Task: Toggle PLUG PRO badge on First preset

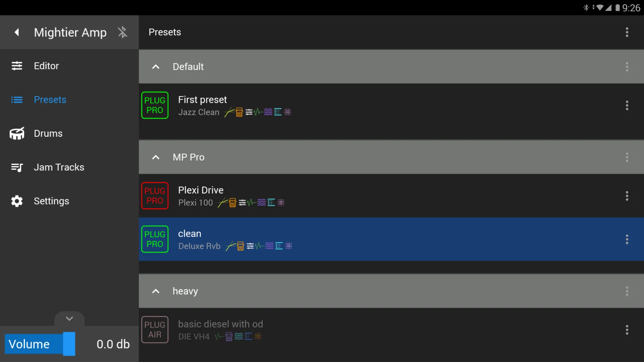Action: (155, 105)
